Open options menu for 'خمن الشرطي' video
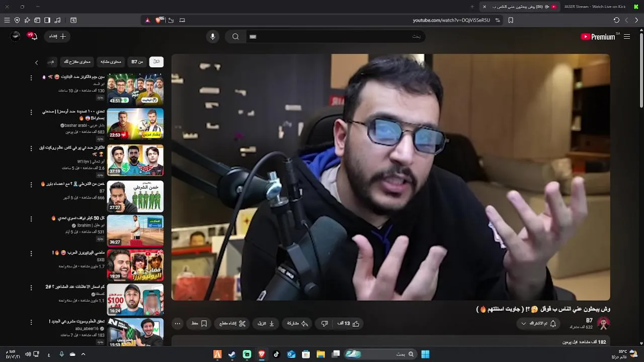Screen dimensions: 644x362 [31, 185]
